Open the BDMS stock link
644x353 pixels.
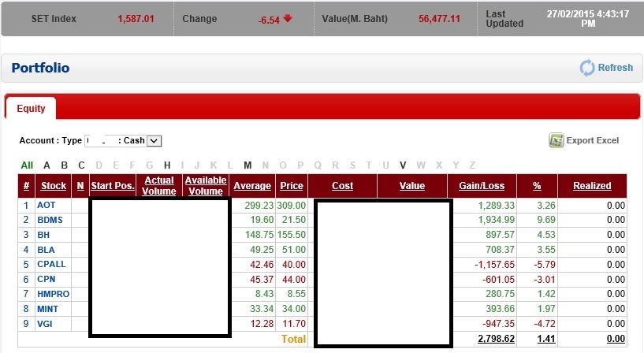[x=50, y=220]
